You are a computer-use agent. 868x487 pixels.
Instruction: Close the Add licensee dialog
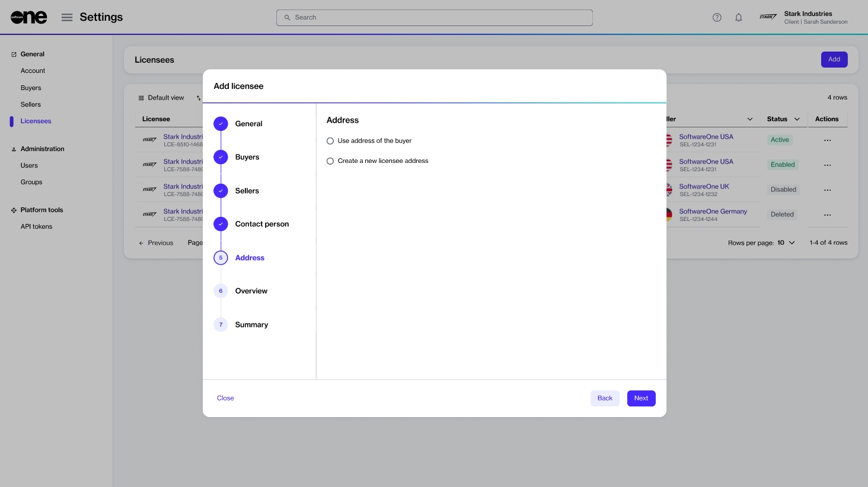pyautogui.click(x=225, y=398)
